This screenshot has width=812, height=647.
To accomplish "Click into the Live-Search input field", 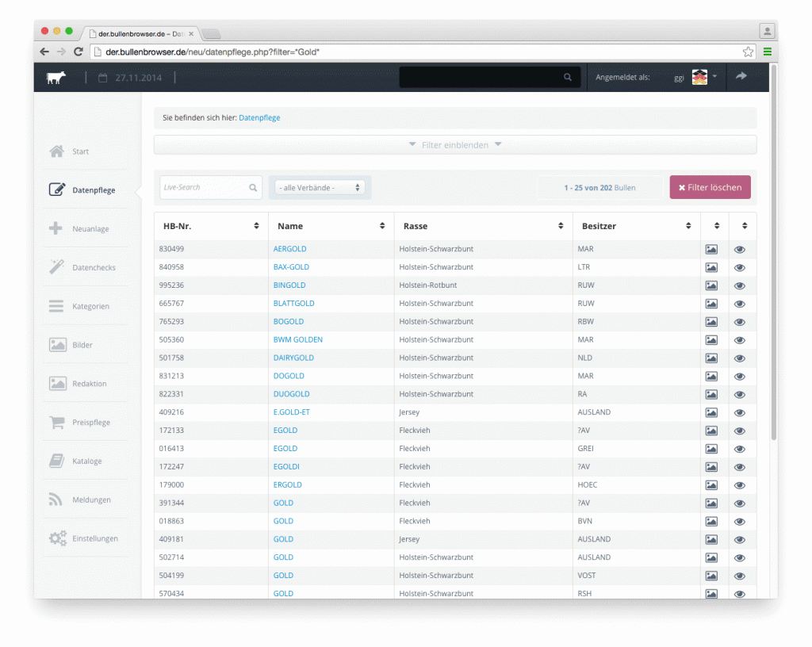I will point(203,188).
